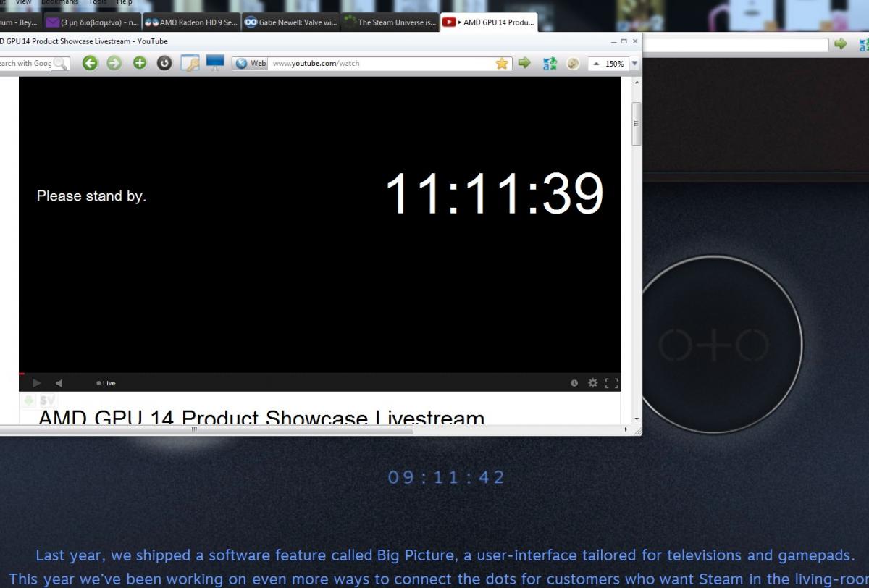This screenshot has width=869, height=588.
Task: Click the green go arrow beside address bar
Action: [524, 63]
